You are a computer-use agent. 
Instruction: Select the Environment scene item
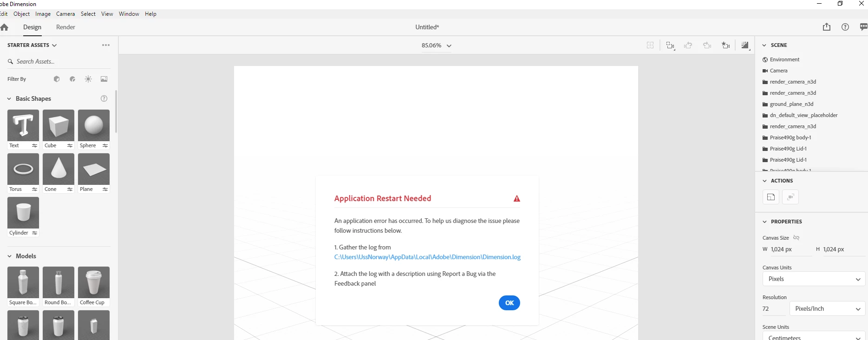(x=784, y=59)
